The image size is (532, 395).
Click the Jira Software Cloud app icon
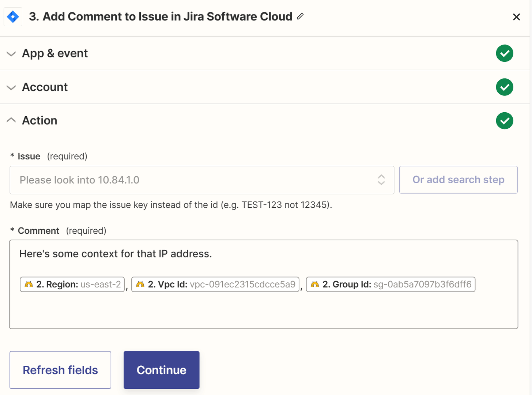pos(13,17)
